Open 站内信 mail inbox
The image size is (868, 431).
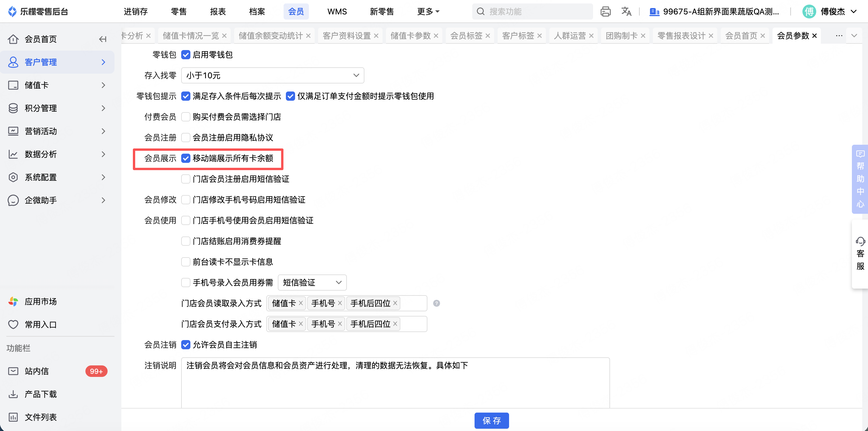click(37, 371)
